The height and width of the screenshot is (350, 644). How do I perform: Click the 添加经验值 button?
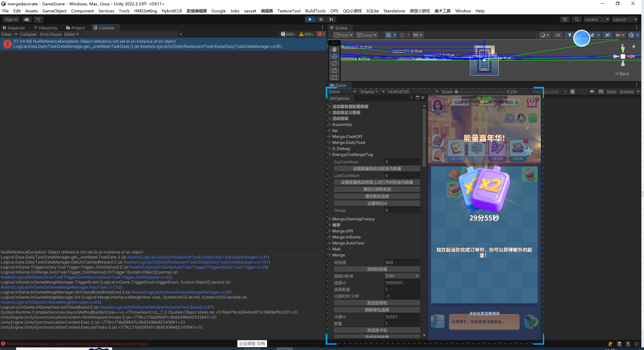coord(377,269)
